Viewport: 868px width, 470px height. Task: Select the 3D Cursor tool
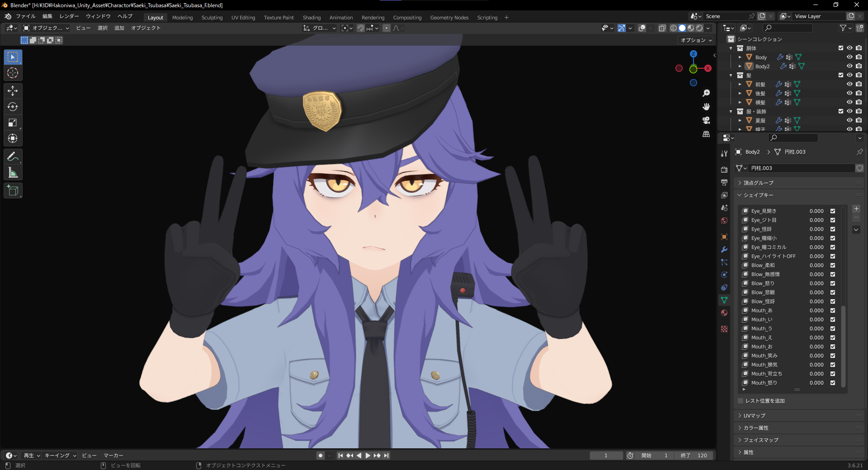click(x=13, y=73)
